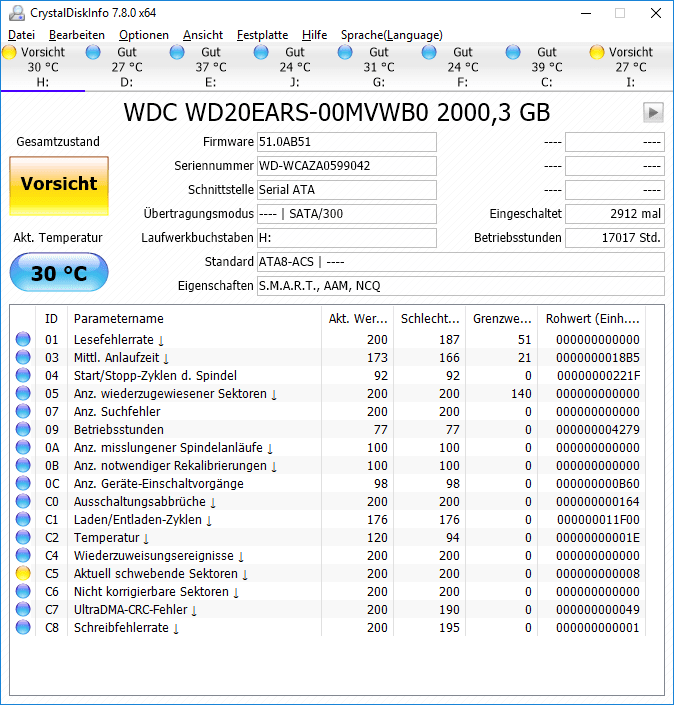
Task: Click the ID column header
Action: click(x=51, y=319)
